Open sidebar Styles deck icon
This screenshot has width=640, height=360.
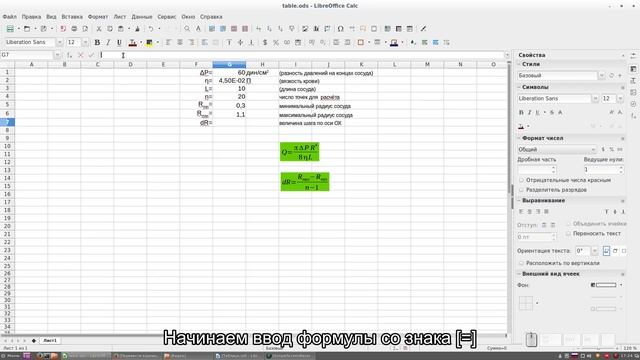[633, 81]
